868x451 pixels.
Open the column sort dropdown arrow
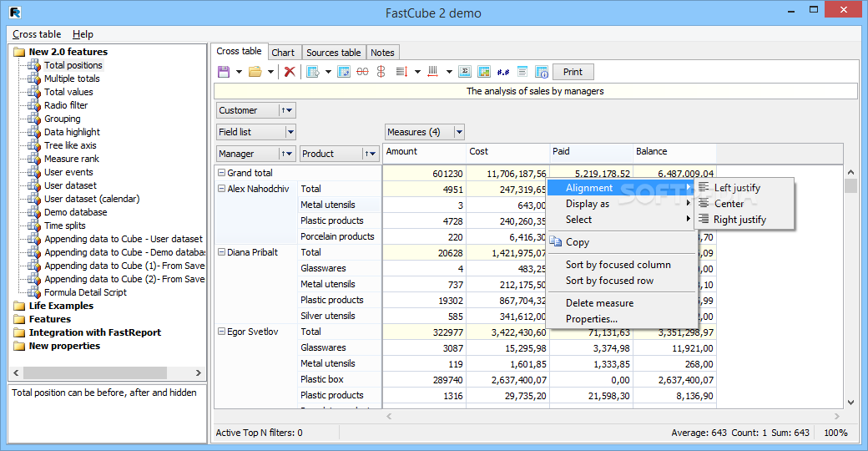449,72
